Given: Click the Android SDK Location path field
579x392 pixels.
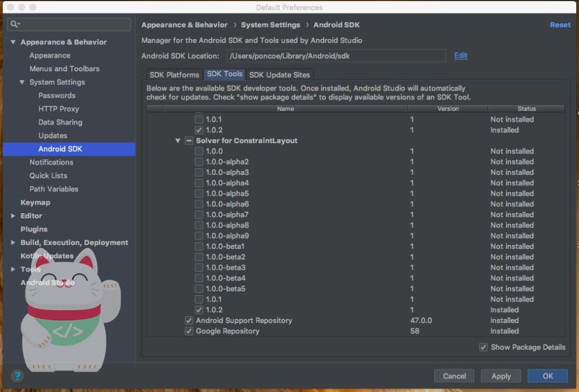Looking at the screenshot, I should pyautogui.click(x=336, y=56).
